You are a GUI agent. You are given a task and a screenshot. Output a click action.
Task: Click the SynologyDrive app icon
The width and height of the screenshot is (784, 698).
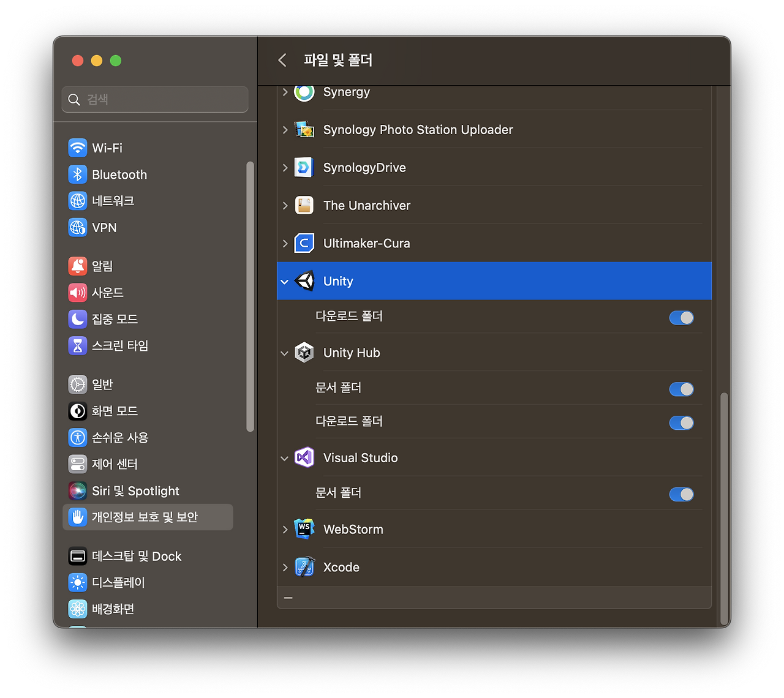point(304,168)
